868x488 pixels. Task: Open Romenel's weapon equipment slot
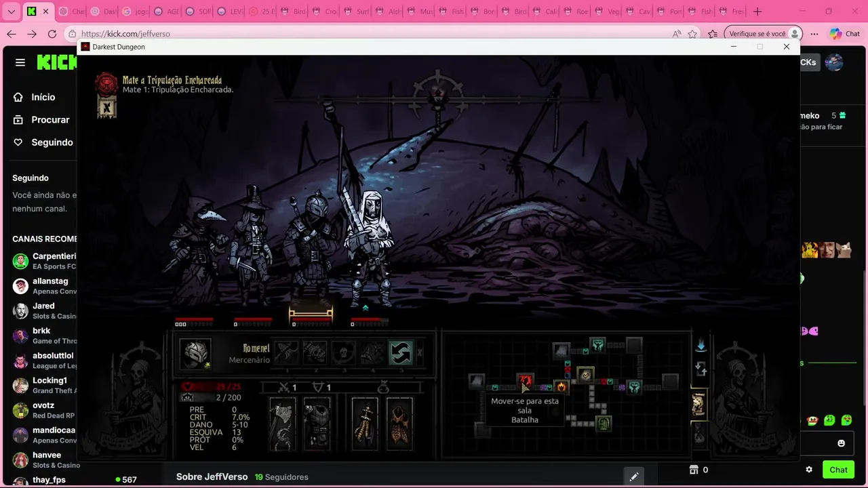point(282,424)
